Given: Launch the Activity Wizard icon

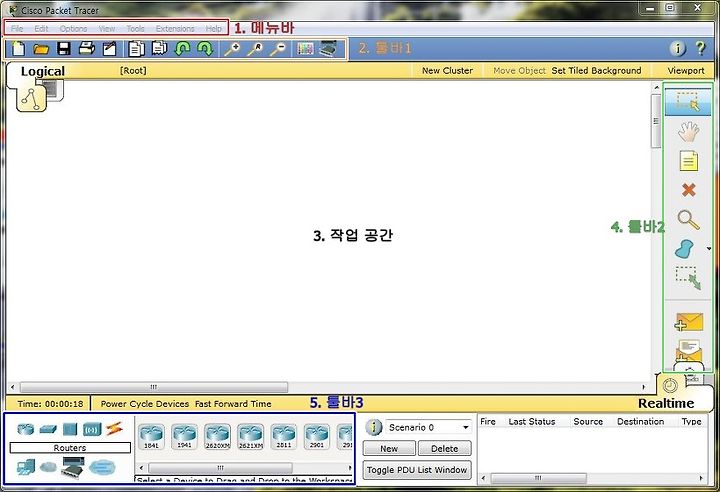Looking at the screenshot, I should click(109, 48).
